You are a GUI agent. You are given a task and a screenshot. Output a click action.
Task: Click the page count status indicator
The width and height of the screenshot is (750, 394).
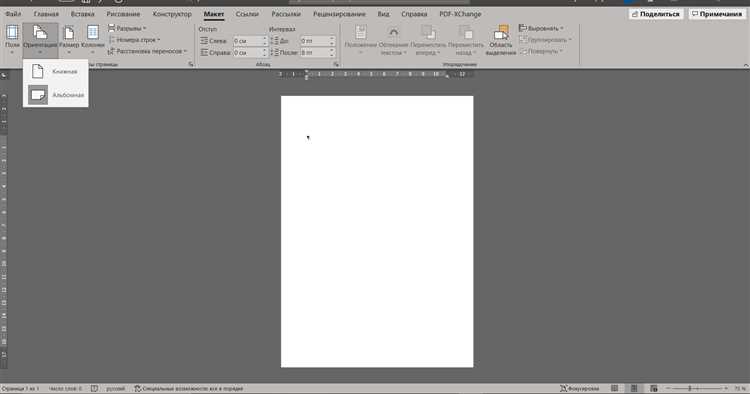(x=20, y=389)
